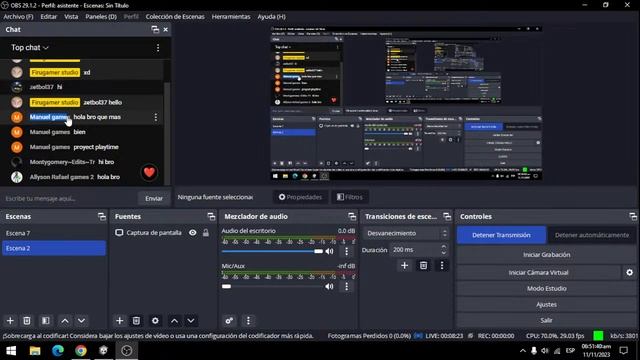Open Editar menu
The width and height of the screenshot is (640, 360).
pos(49,17)
